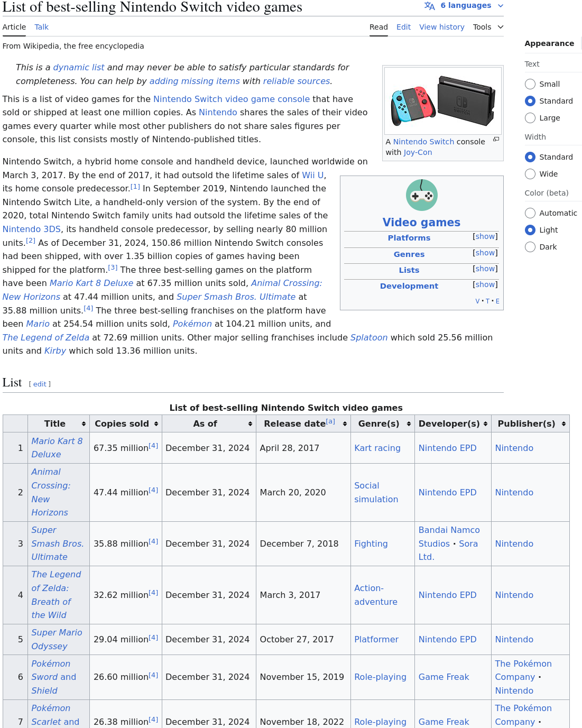Screen dimensions: 582x728
Task: Switch to the Article tab
Action: click(x=14, y=27)
